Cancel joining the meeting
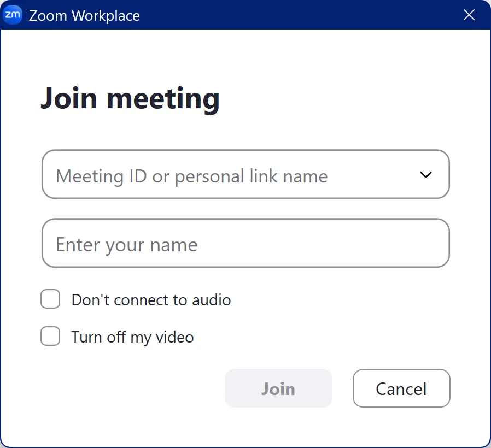The height and width of the screenshot is (448, 491). 401,388
